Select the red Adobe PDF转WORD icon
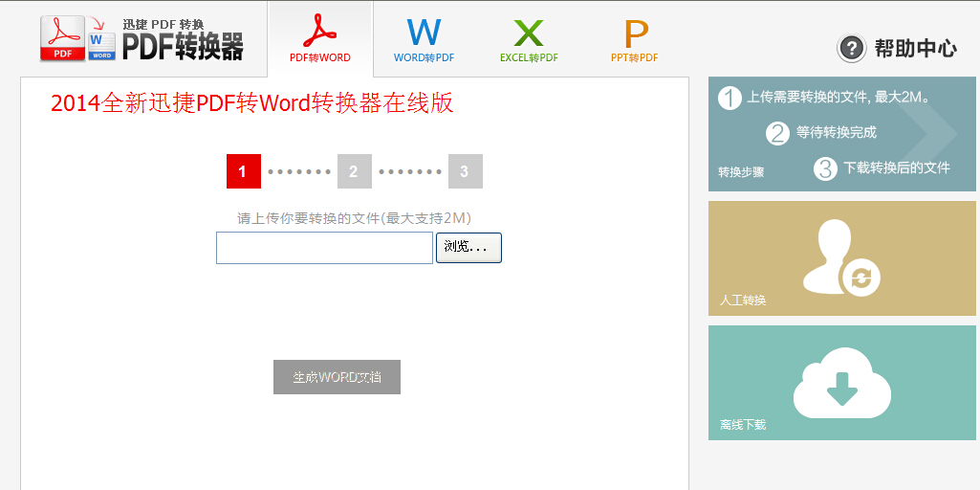 tap(320, 31)
